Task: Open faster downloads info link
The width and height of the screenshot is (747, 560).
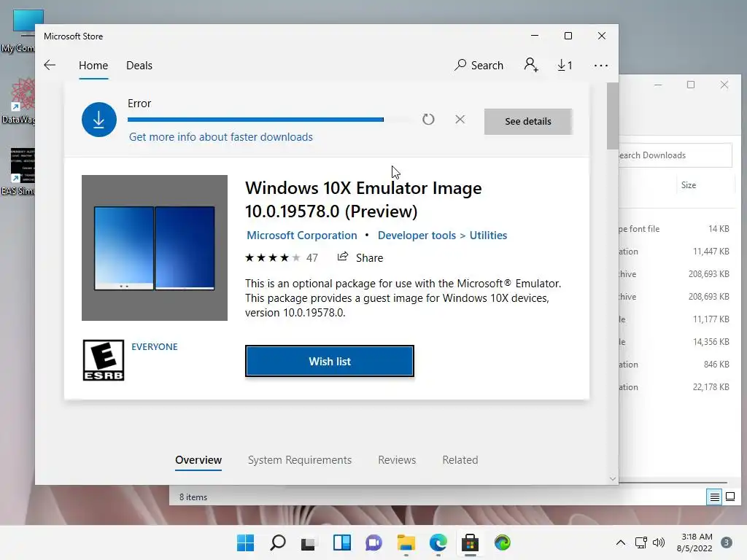Action: pos(220,137)
